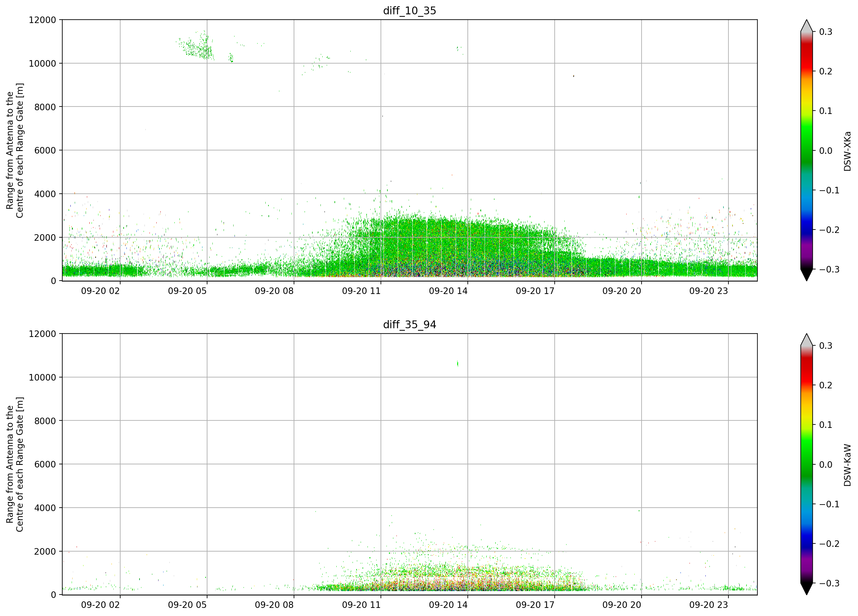Click the 10000 tick in diff_10_35 plot
858x616 pixels.
coord(42,63)
